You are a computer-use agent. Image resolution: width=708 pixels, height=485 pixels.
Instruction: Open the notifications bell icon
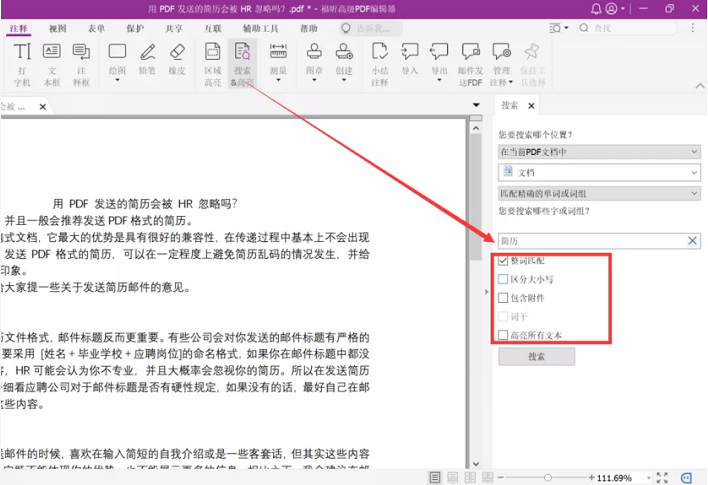[x=596, y=9]
